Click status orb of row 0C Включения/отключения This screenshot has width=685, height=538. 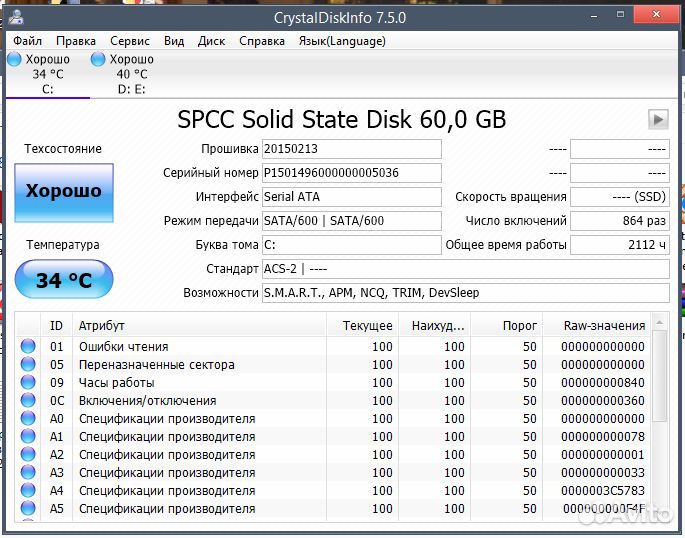pos(28,400)
